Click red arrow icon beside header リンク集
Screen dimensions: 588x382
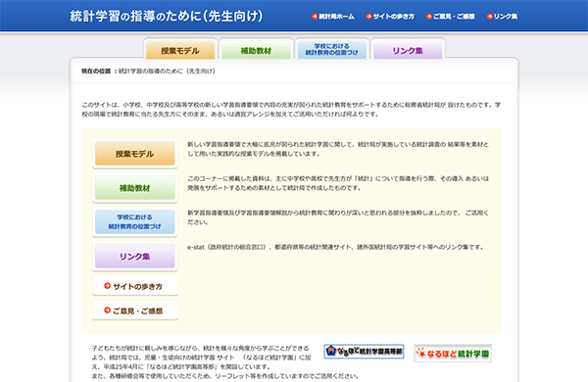pos(490,17)
